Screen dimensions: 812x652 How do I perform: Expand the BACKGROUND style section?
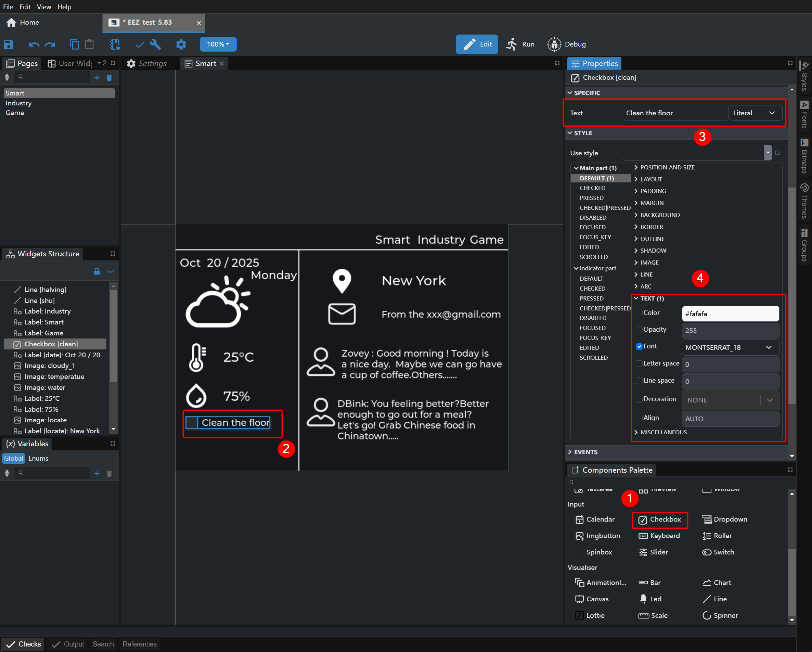point(660,215)
